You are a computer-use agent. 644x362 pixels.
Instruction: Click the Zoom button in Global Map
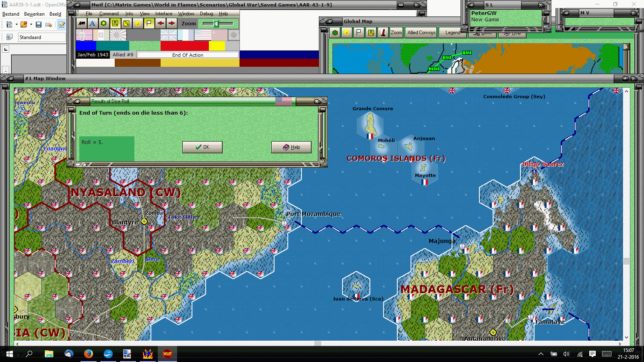[396, 33]
